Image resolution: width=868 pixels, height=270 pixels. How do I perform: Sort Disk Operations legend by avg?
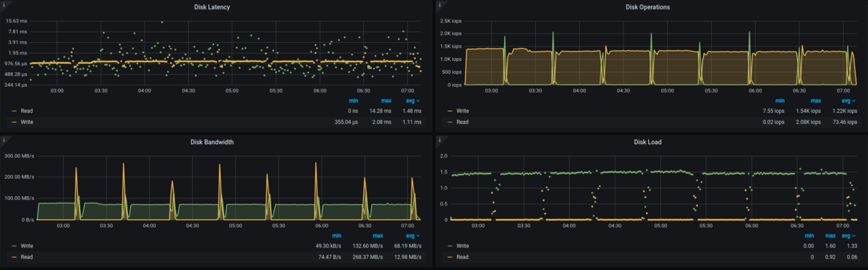pos(851,101)
